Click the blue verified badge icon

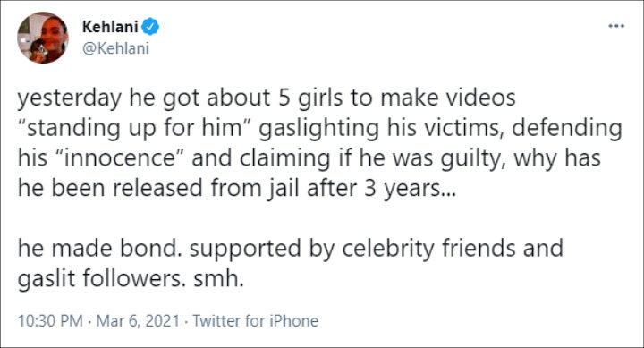150,27
